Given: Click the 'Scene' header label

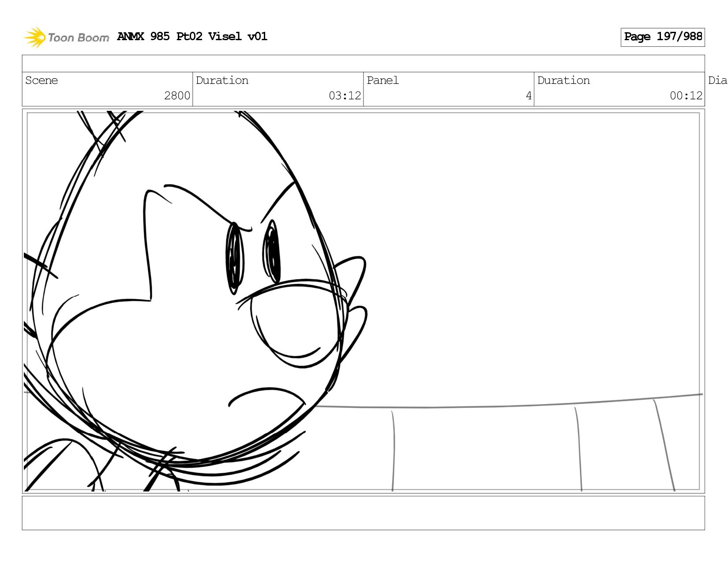Looking at the screenshot, I should [41, 80].
